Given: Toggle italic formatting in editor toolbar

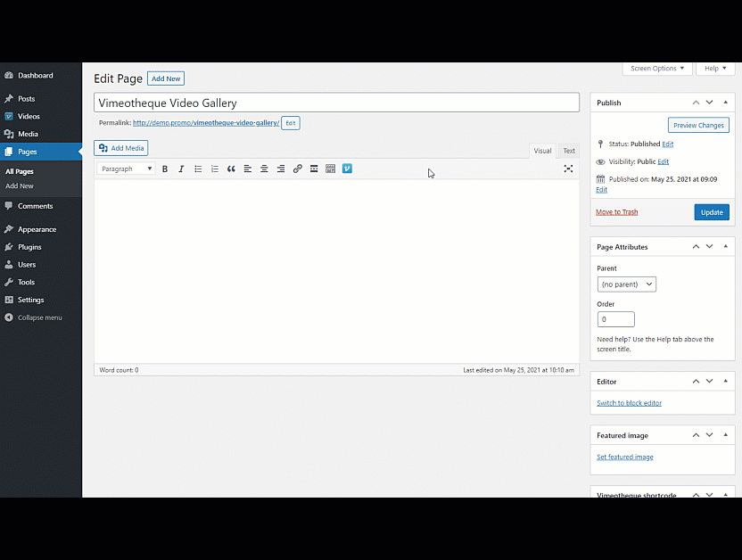Looking at the screenshot, I should pos(181,169).
